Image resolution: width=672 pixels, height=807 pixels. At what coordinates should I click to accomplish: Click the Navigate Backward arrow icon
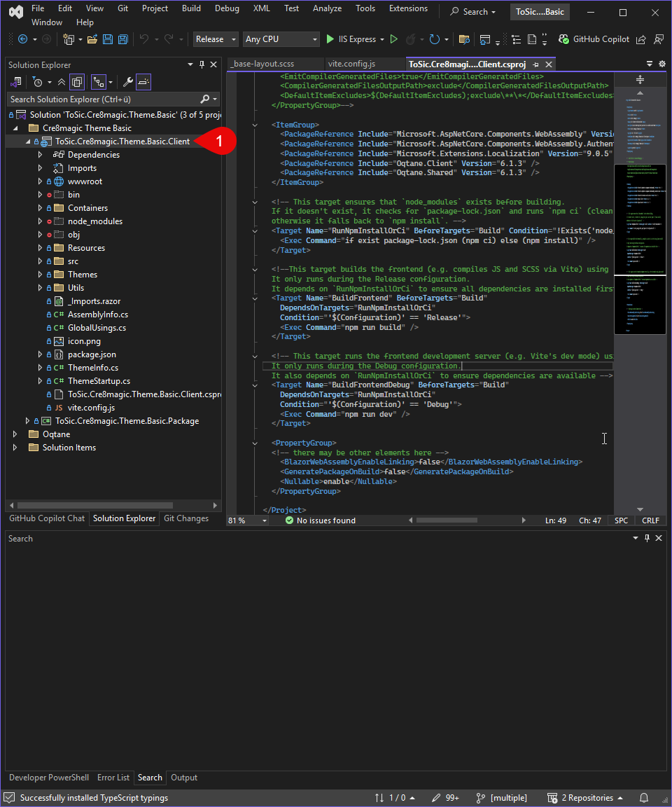(22, 39)
